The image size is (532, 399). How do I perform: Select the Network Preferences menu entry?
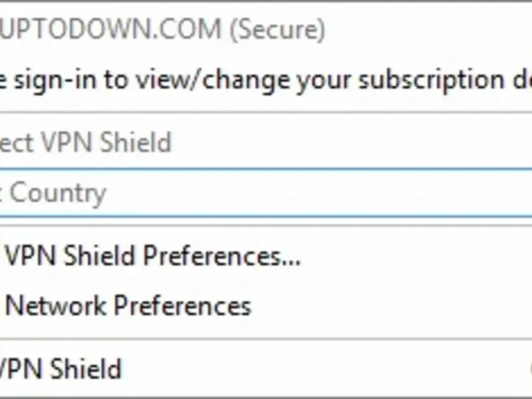pos(128,306)
